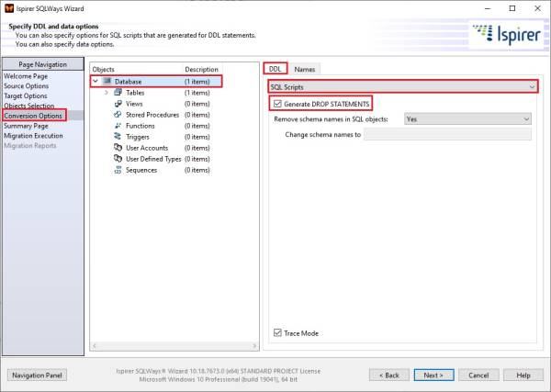Uncheck Generate DROP STATEMENTS checkbox
551x392 pixels.
tap(277, 104)
